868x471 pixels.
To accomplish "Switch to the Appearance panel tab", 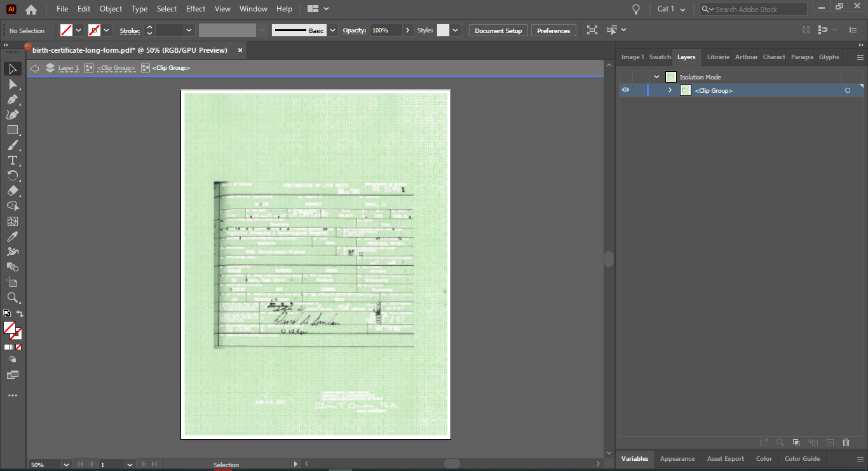I will point(677,458).
